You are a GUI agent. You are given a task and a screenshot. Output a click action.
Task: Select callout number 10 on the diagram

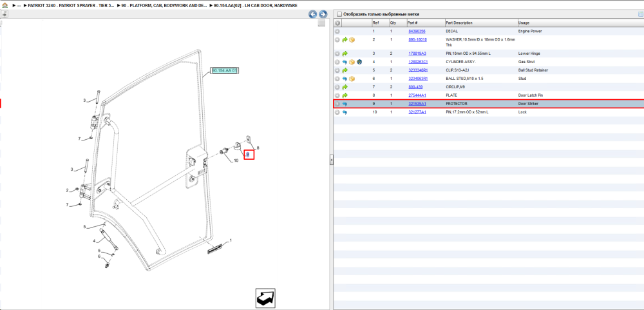(x=236, y=160)
